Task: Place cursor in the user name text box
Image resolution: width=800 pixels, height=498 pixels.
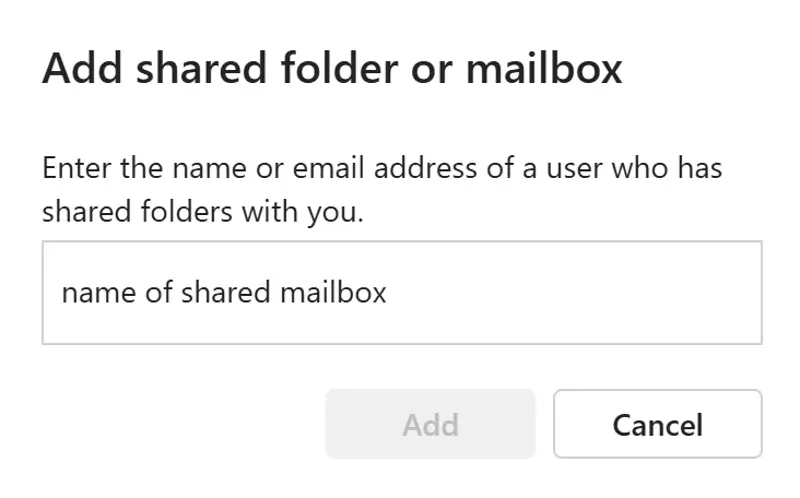Action: tap(401, 292)
